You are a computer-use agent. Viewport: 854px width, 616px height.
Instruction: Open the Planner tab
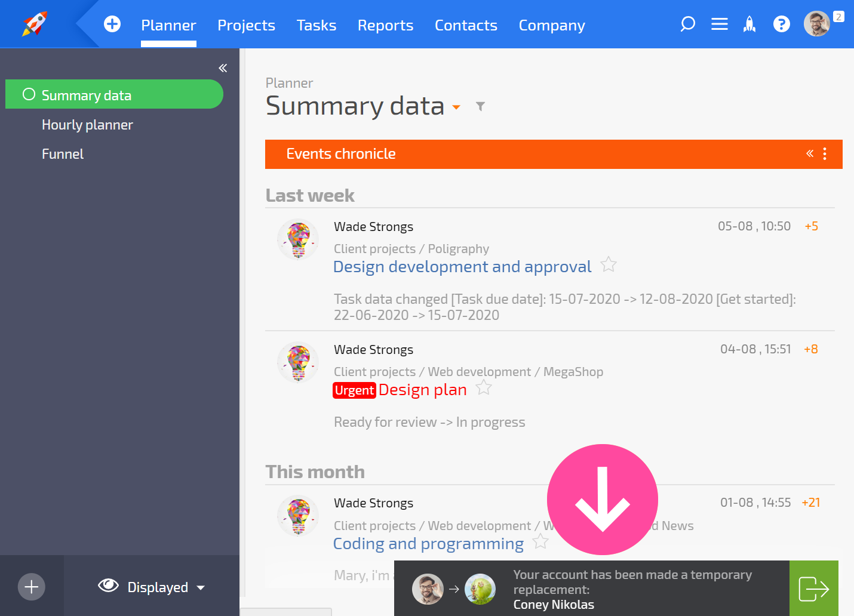click(168, 25)
